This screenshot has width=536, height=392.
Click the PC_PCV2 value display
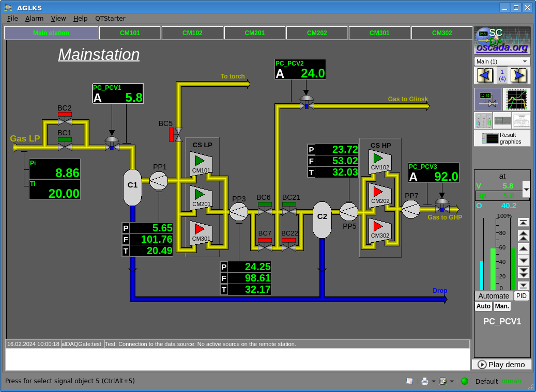[x=300, y=70]
